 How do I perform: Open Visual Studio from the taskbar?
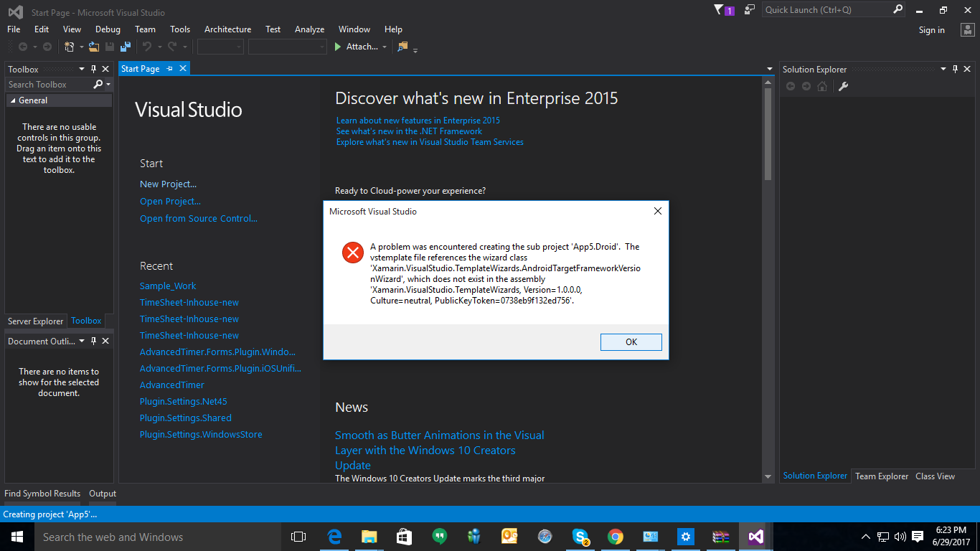(755, 537)
